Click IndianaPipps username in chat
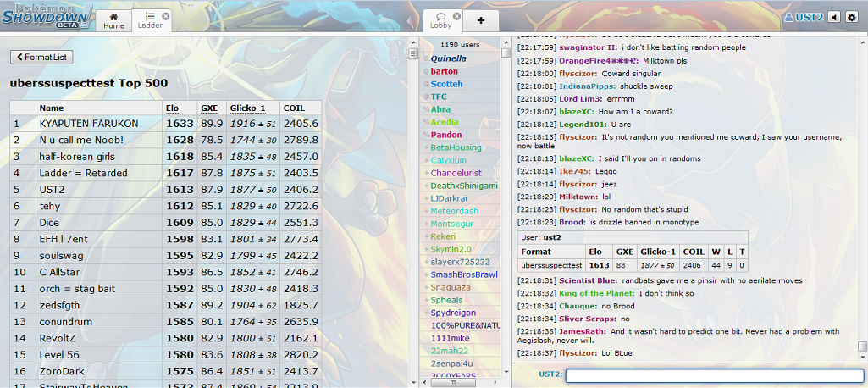868x388 pixels. pyautogui.click(x=587, y=86)
